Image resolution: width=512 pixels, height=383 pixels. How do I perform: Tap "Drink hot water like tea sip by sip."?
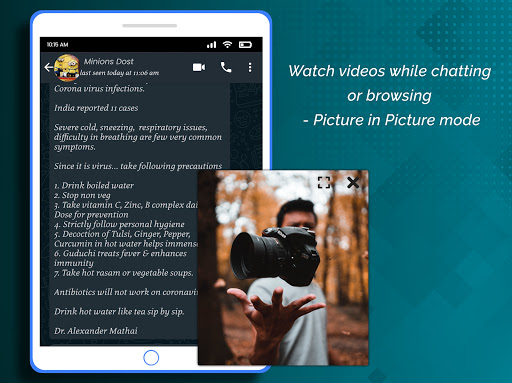[119, 312]
